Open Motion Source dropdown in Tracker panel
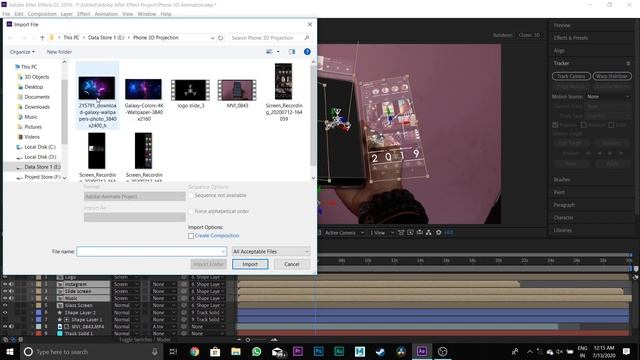Viewport: 640px width, 360px height. 608,97
